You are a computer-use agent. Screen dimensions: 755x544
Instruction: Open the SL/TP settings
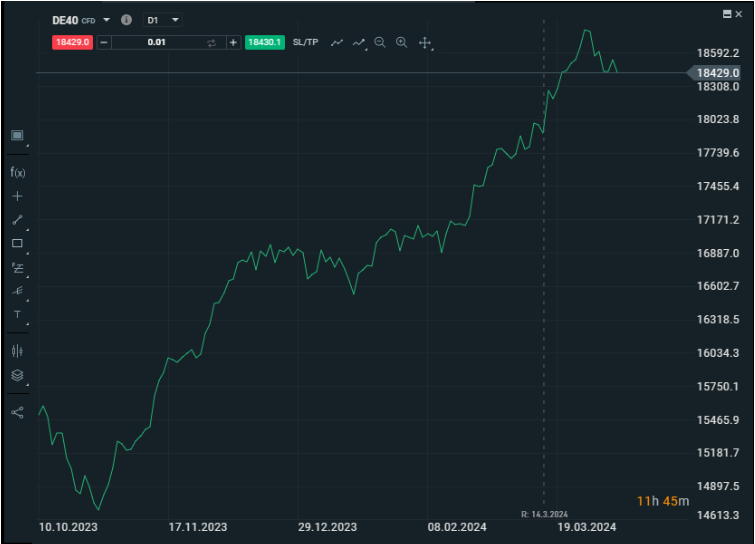tap(305, 42)
